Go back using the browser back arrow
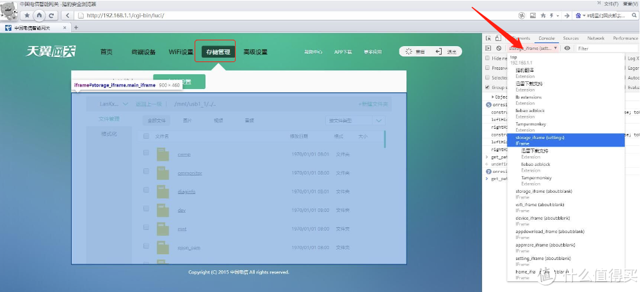Screen dimensions: 644x292 (x=67, y=15)
